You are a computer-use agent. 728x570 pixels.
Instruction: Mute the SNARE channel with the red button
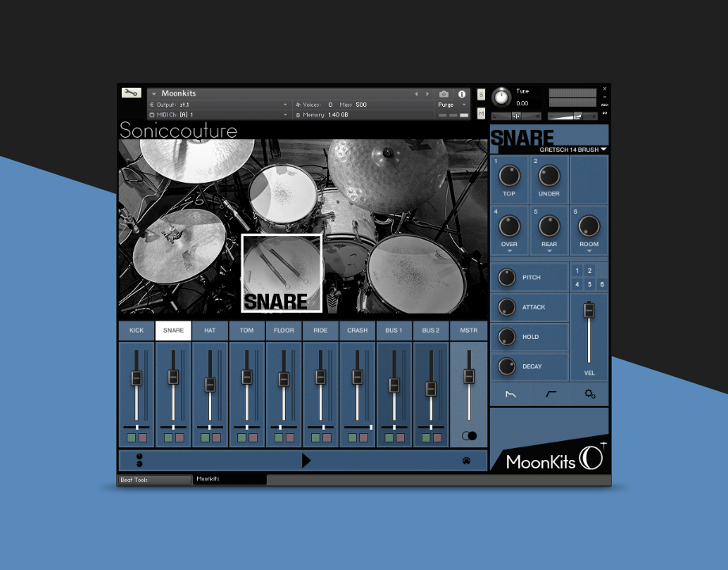(x=180, y=437)
